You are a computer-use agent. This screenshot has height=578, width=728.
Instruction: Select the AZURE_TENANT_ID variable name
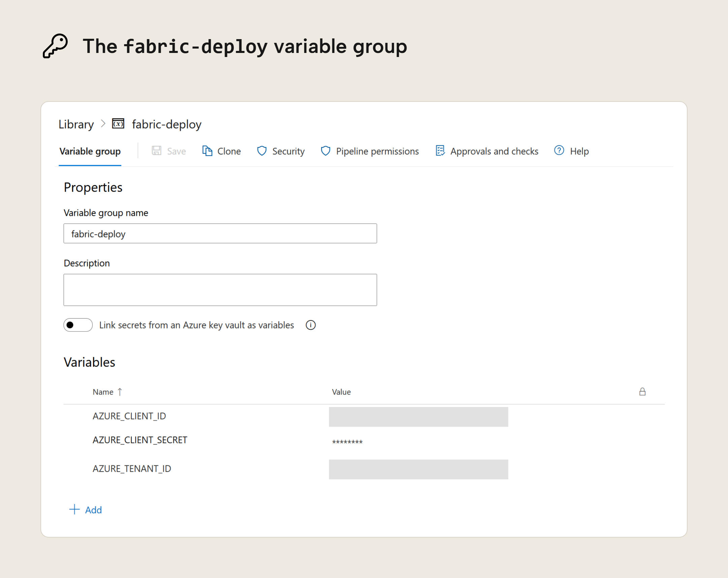(132, 469)
